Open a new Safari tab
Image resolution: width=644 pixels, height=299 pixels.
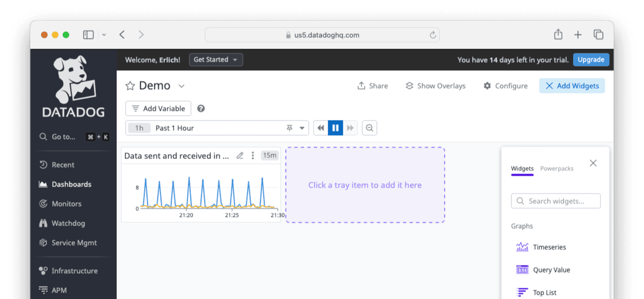pyautogui.click(x=578, y=35)
